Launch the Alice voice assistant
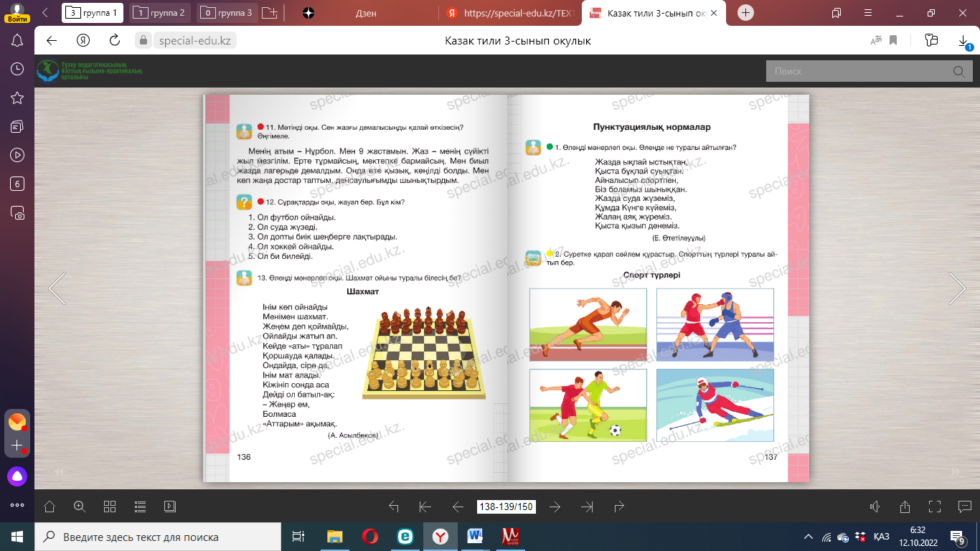The width and height of the screenshot is (980, 551). point(17,476)
